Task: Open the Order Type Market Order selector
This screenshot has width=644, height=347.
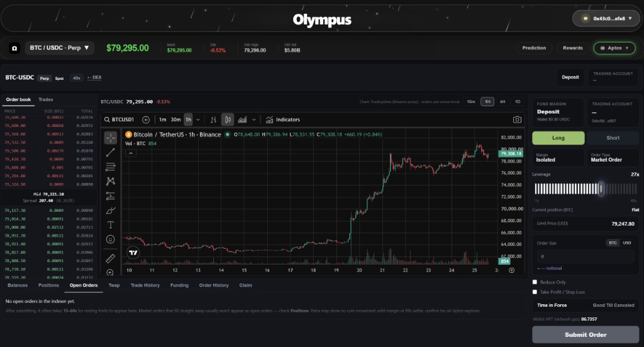Action: pos(613,158)
